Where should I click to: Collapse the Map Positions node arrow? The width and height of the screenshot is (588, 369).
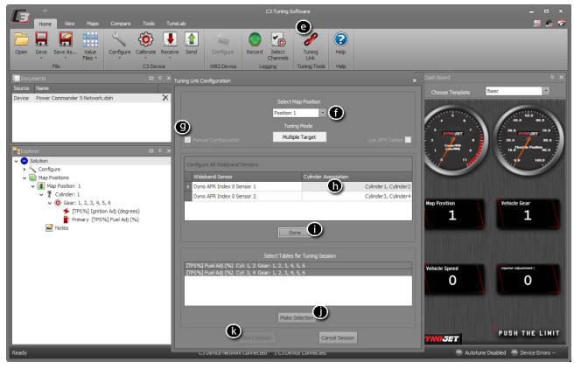click(24, 178)
